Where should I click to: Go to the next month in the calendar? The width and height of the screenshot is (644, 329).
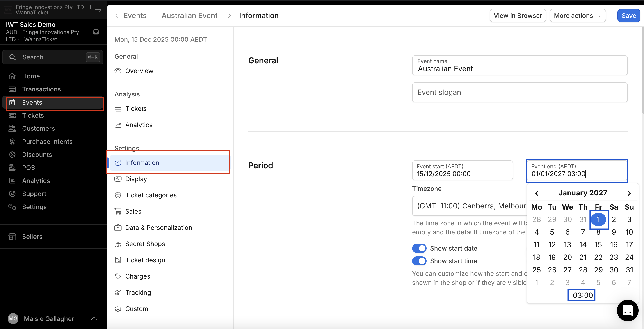pos(629,193)
